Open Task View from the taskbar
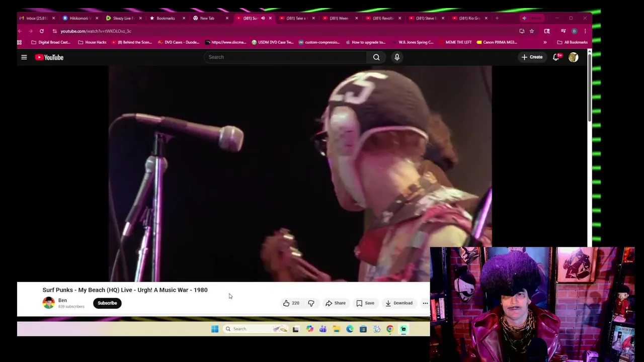This screenshot has width=644, height=362. coord(296,329)
